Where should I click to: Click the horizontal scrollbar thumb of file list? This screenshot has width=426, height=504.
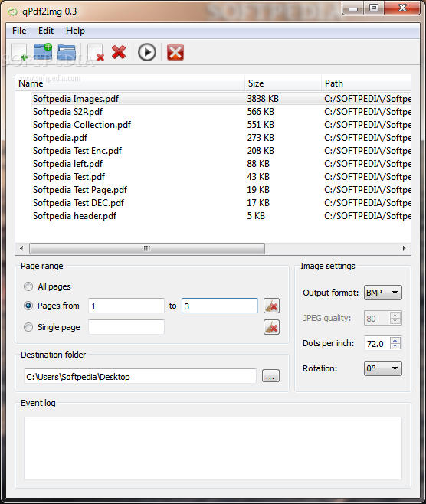(x=147, y=248)
